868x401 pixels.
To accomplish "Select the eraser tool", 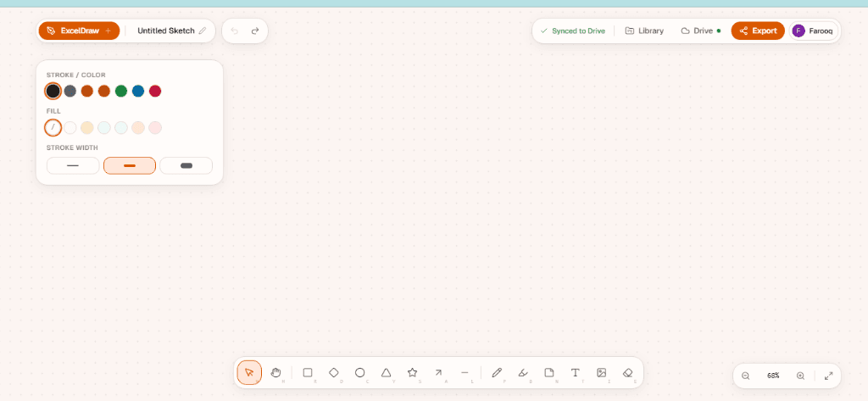I will (628, 373).
